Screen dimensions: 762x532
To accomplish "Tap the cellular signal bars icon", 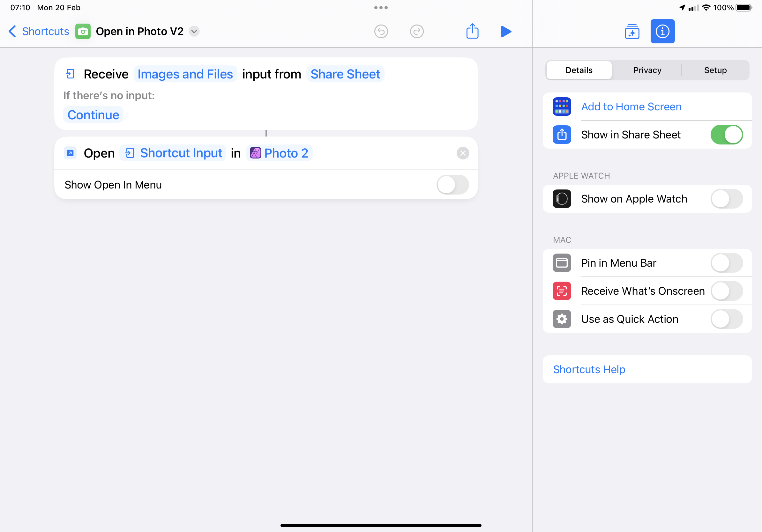I will pyautogui.click(x=693, y=8).
